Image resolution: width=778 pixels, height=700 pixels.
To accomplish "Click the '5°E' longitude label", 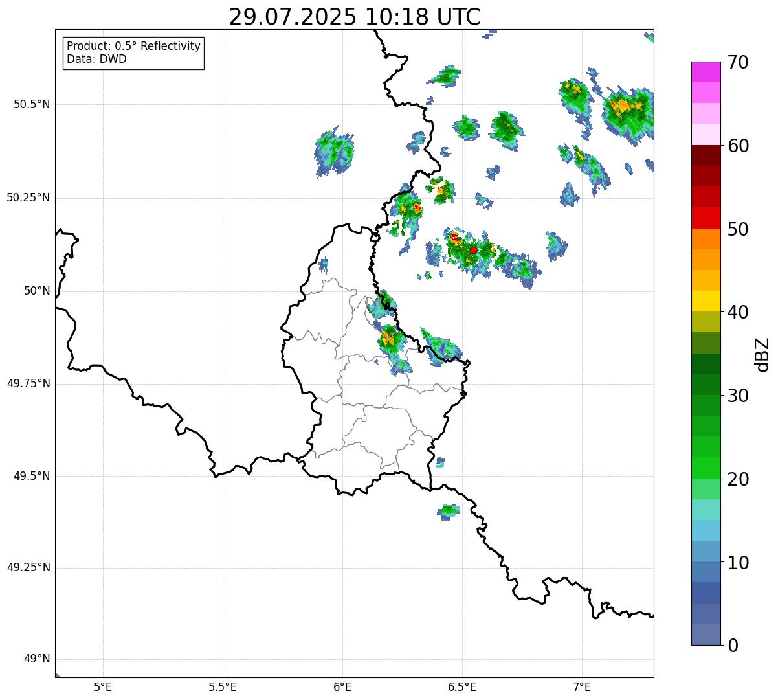I will (x=103, y=687).
